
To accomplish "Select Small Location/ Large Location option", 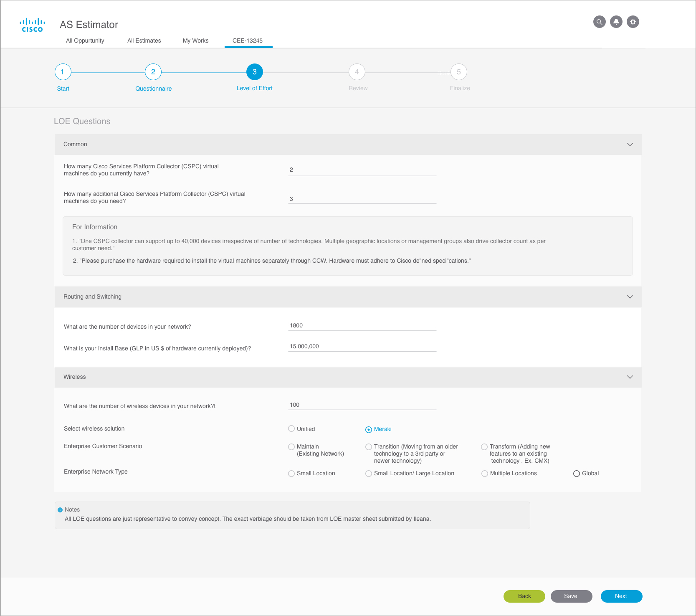I will pos(369,474).
